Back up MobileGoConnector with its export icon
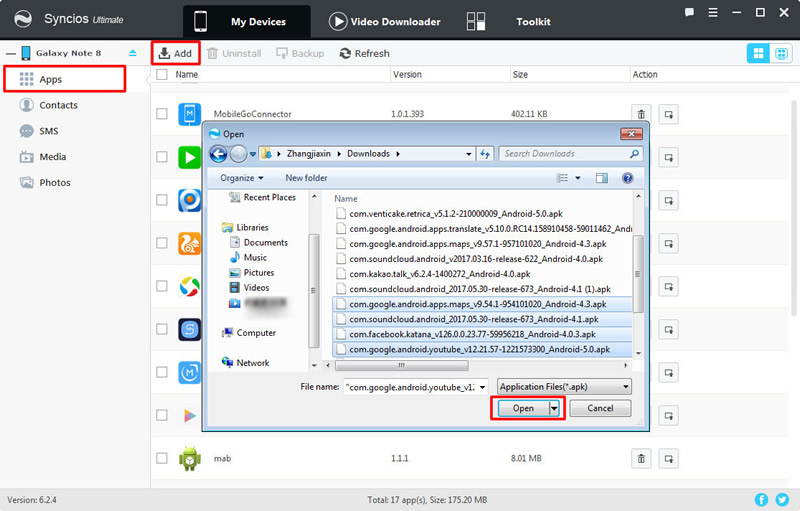This screenshot has width=800, height=511. click(668, 114)
